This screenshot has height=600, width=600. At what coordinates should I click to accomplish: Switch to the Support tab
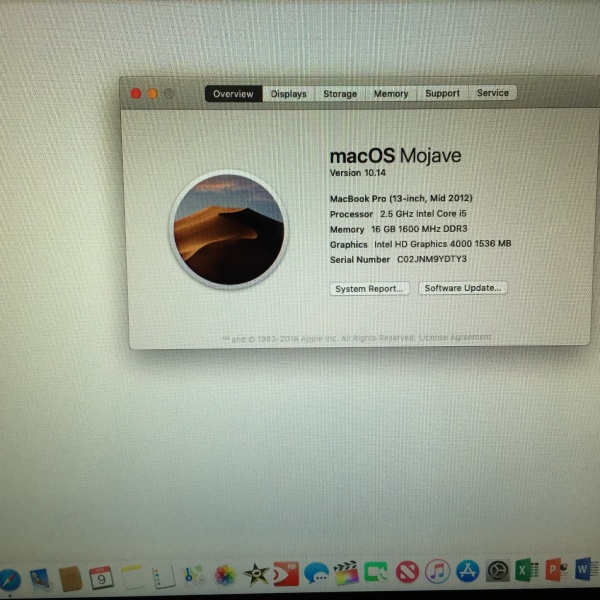pos(442,93)
